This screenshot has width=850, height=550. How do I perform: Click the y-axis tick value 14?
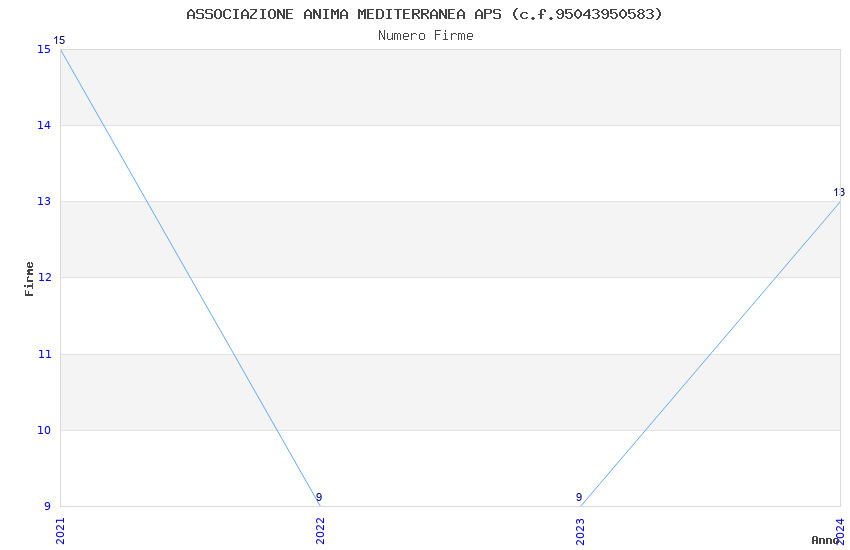tap(44, 125)
